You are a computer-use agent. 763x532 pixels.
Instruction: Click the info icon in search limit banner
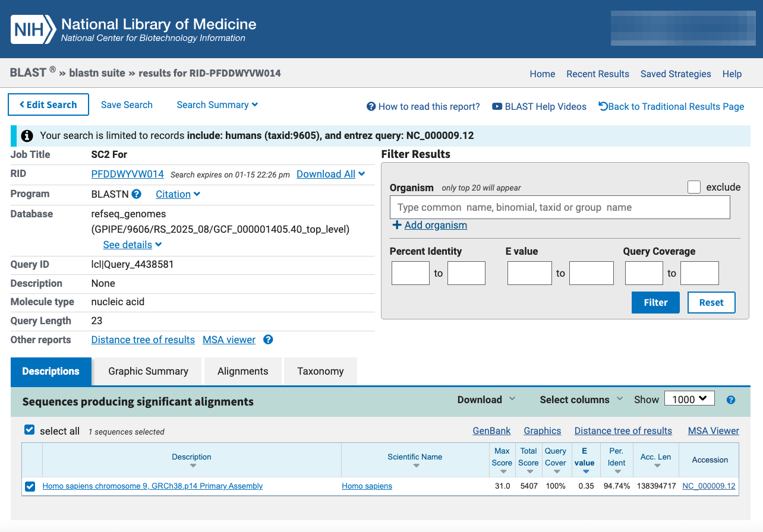coord(27,136)
